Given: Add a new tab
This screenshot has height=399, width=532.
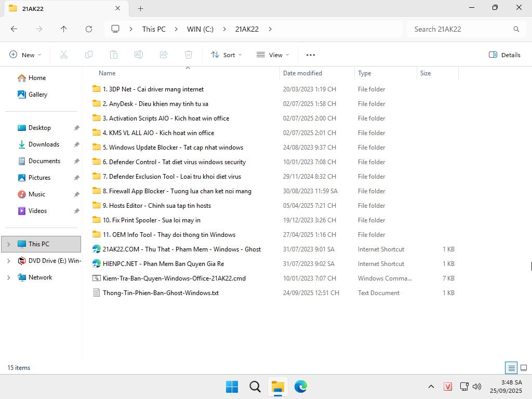Looking at the screenshot, I should point(140,8).
